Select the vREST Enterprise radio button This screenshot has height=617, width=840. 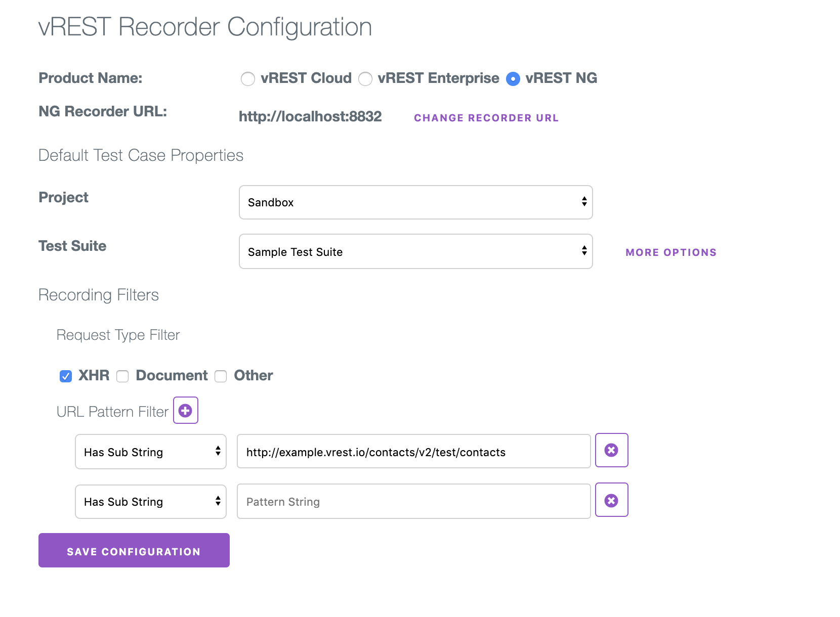click(365, 79)
